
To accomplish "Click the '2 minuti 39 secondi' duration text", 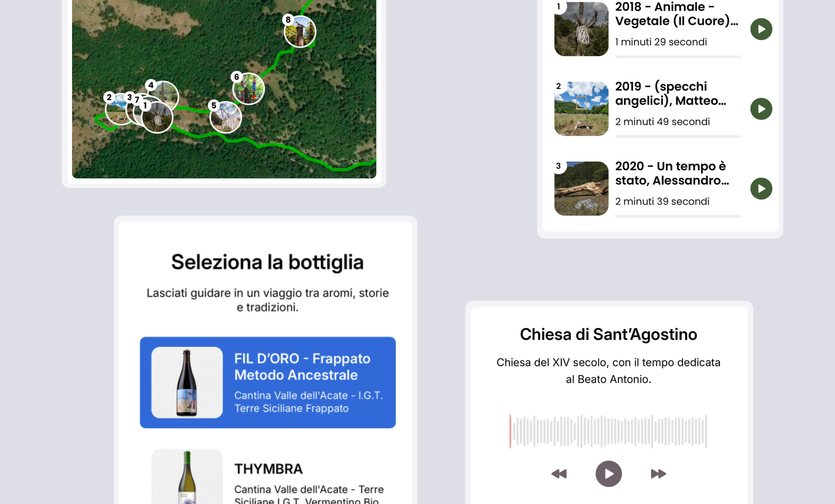I will [662, 201].
